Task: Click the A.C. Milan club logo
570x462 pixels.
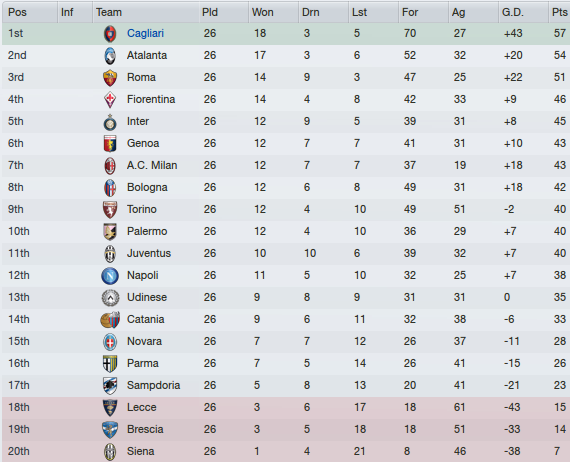Action: click(110, 166)
